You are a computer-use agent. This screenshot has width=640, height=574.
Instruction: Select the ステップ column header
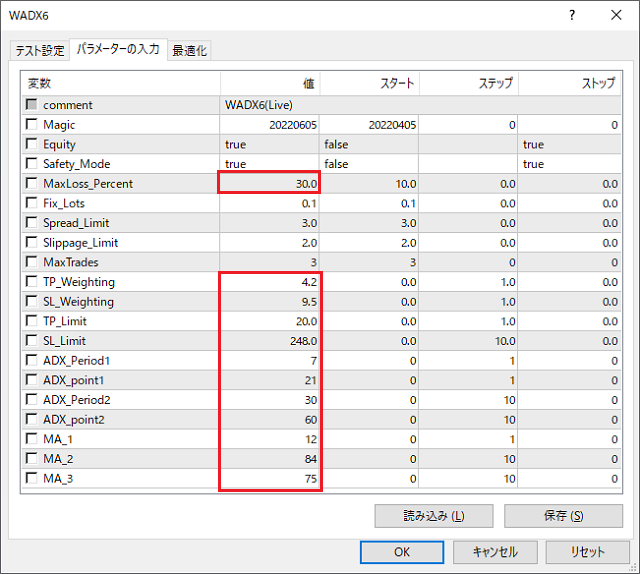469,84
